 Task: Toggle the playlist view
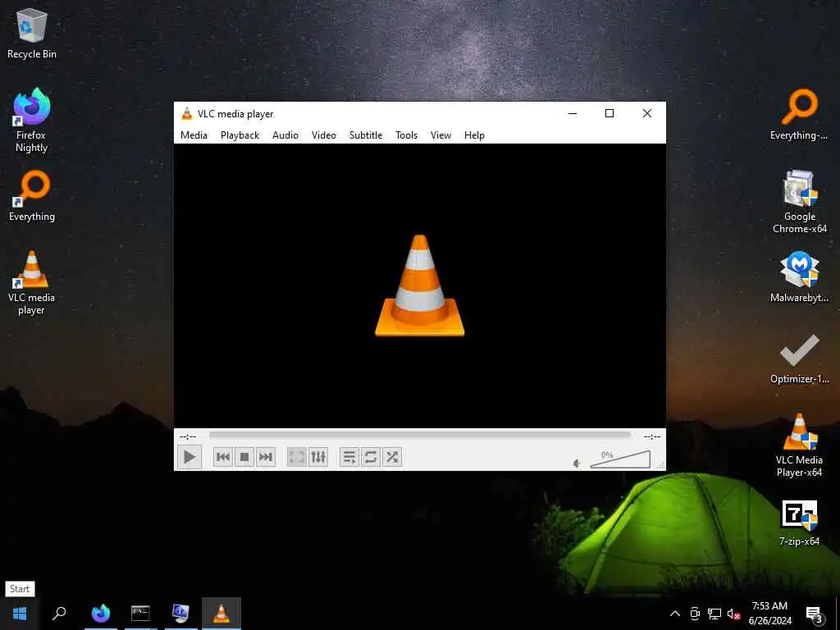click(x=349, y=457)
